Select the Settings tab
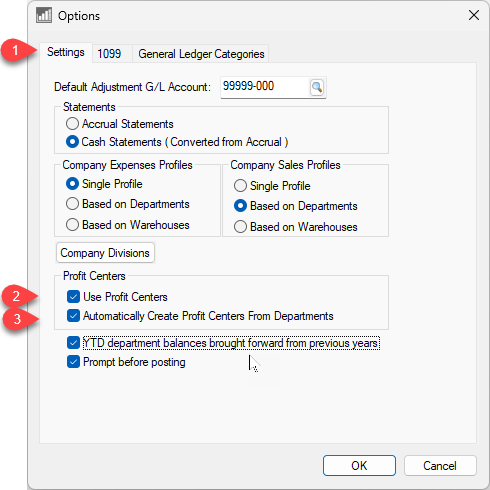 click(x=66, y=52)
